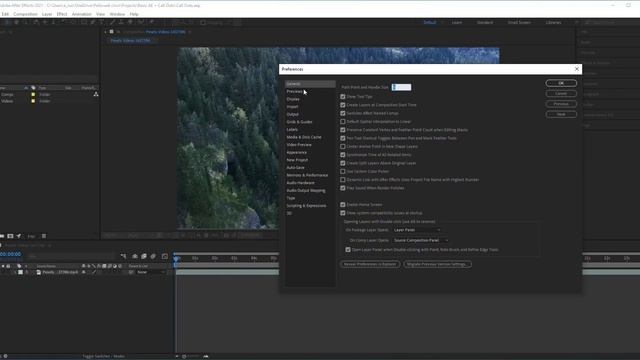The image size is (640, 360).
Task: Enable Default Spatial Interpolation to Linear
Action: (343, 122)
